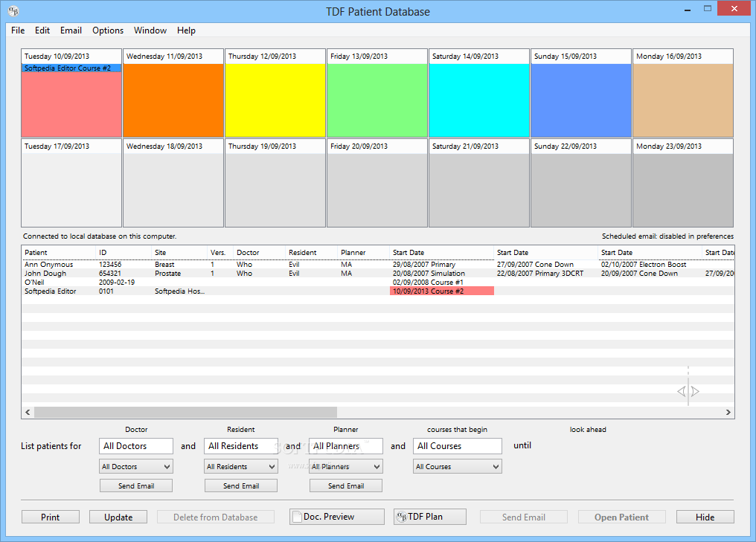Select the blue Sunday 15/09/2013 day cell
Screen dimensions: 756x542
[581, 100]
